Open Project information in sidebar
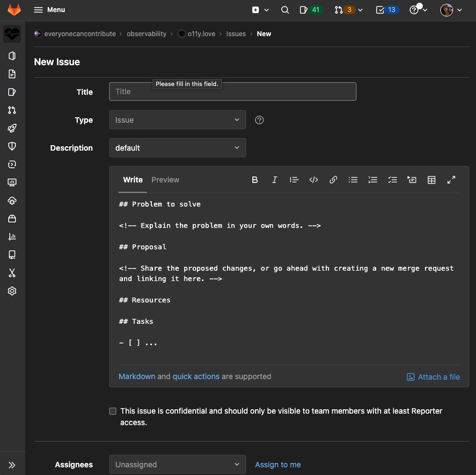The image size is (476, 475). tap(12, 56)
